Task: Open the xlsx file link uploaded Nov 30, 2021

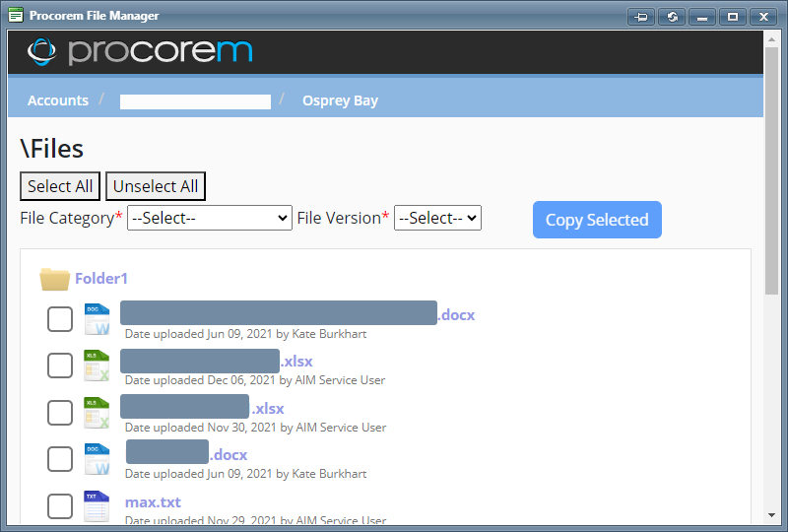Action: coord(202,408)
